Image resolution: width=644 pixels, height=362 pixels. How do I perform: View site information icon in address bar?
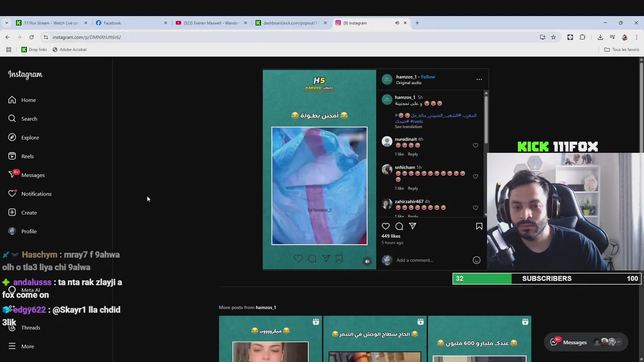click(46, 37)
